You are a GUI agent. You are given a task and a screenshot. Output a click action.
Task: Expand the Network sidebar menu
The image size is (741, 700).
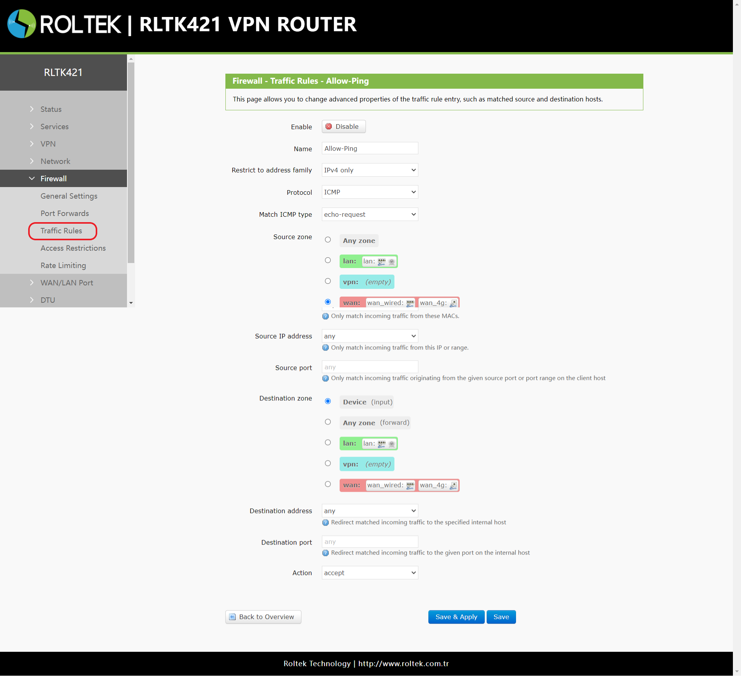click(55, 161)
